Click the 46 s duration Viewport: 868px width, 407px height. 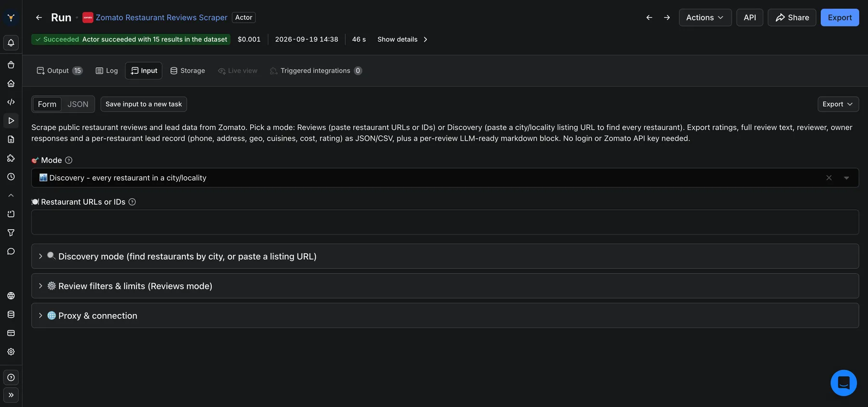pyautogui.click(x=359, y=39)
